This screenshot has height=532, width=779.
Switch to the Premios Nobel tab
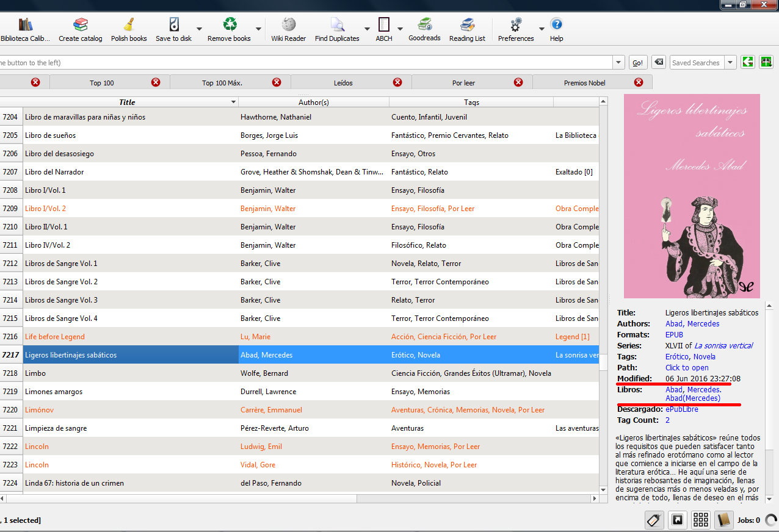584,83
